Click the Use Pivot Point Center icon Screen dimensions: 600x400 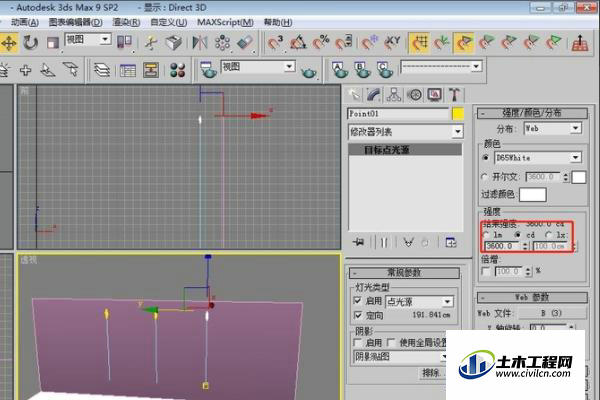[124, 42]
